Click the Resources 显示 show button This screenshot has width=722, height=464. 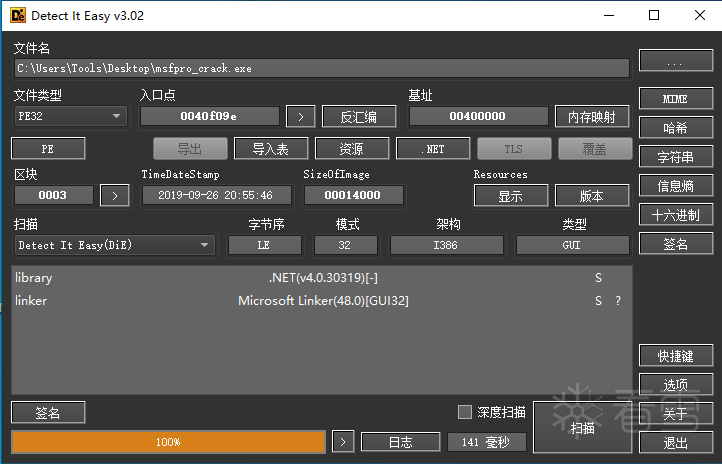(511, 196)
